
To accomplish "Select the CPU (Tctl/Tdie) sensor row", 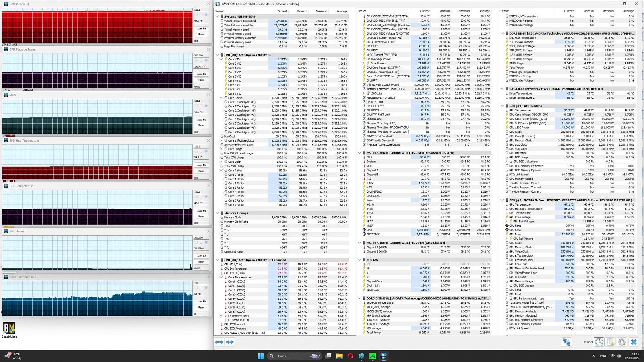I will click(284, 265).
